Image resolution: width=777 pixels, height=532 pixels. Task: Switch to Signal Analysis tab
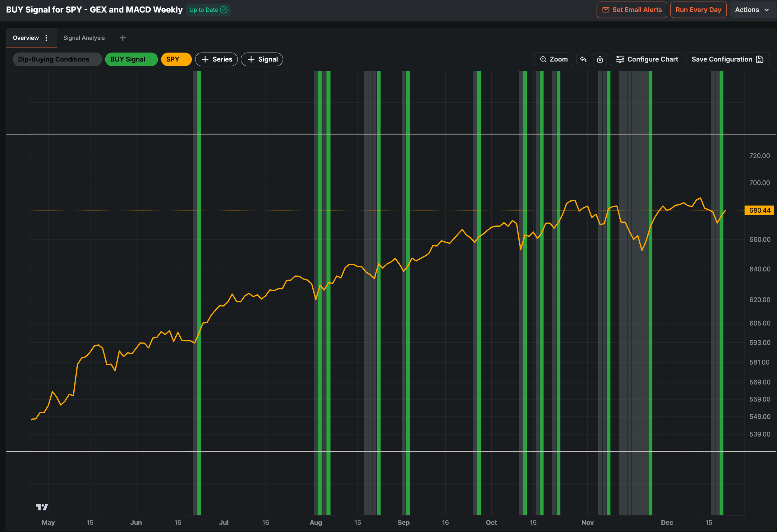point(84,38)
